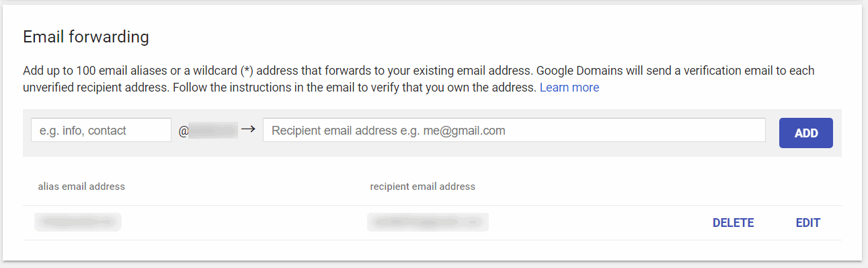
Task: Click the blurred domain name after @
Action: point(213,131)
